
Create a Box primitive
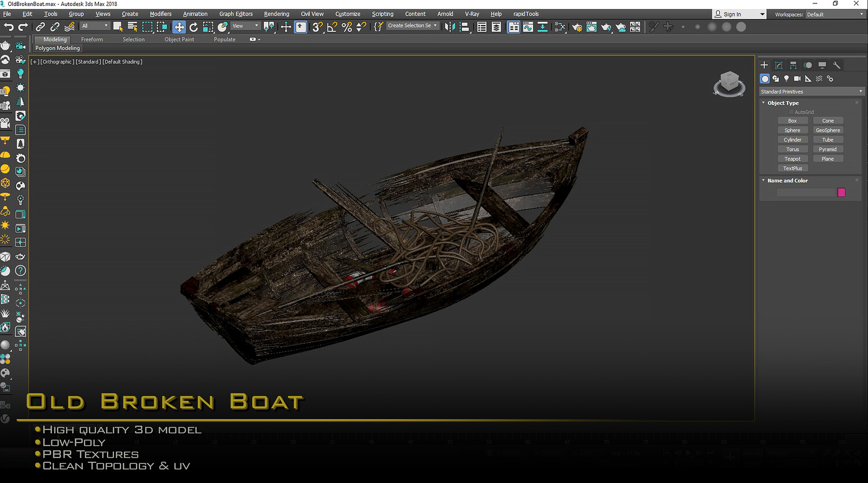pyautogui.click(x=792, y=120)
